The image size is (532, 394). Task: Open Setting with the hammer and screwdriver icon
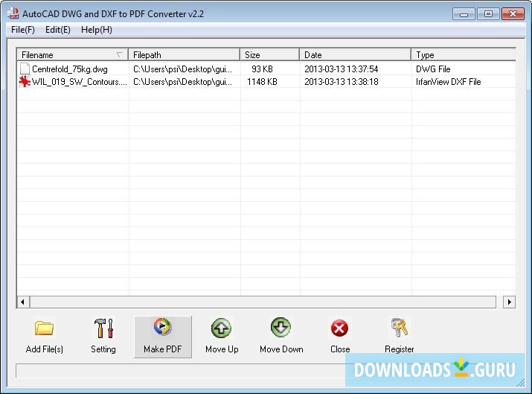(x=103, y=328)
